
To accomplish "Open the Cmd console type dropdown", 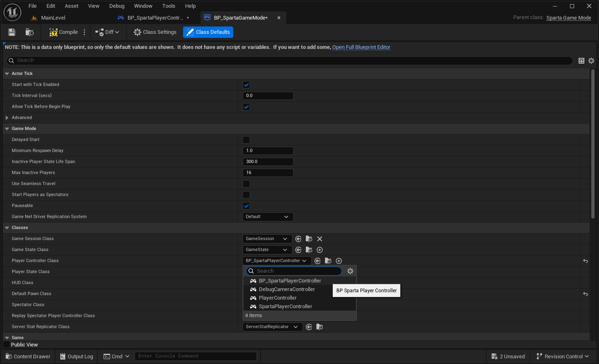I will 116,357.
